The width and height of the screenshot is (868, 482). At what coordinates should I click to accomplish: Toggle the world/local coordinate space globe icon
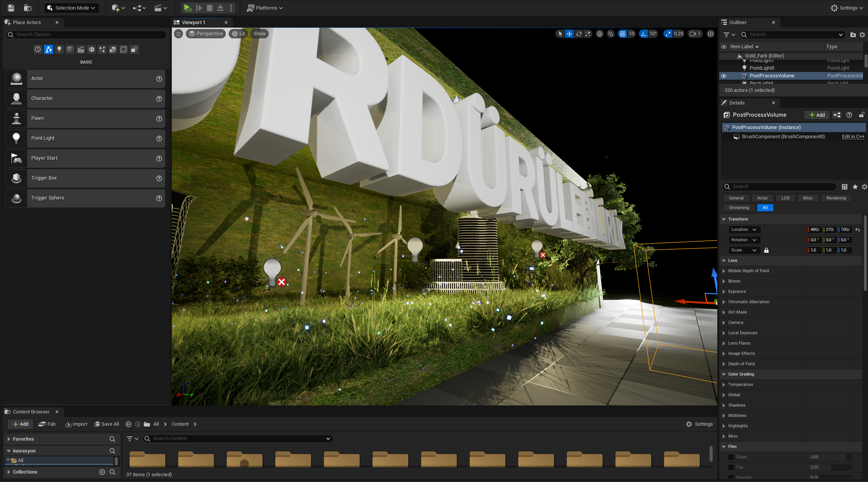(x=599, y=34)
